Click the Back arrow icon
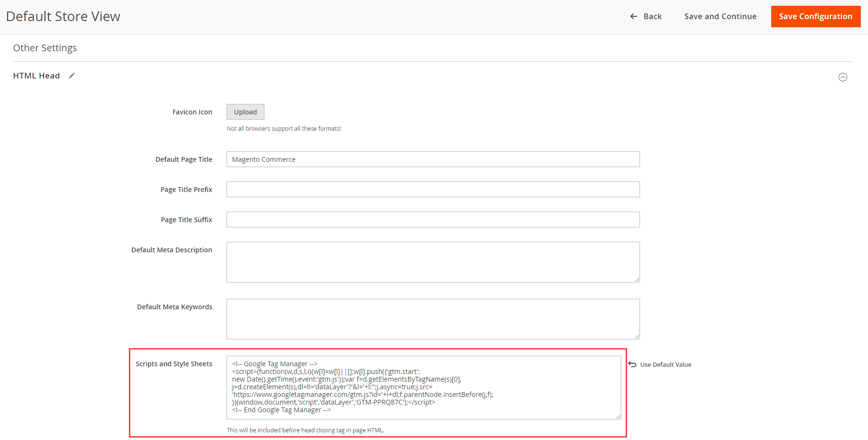The height and width of the screenshot is (440, 868). click(x=633, y=16)
